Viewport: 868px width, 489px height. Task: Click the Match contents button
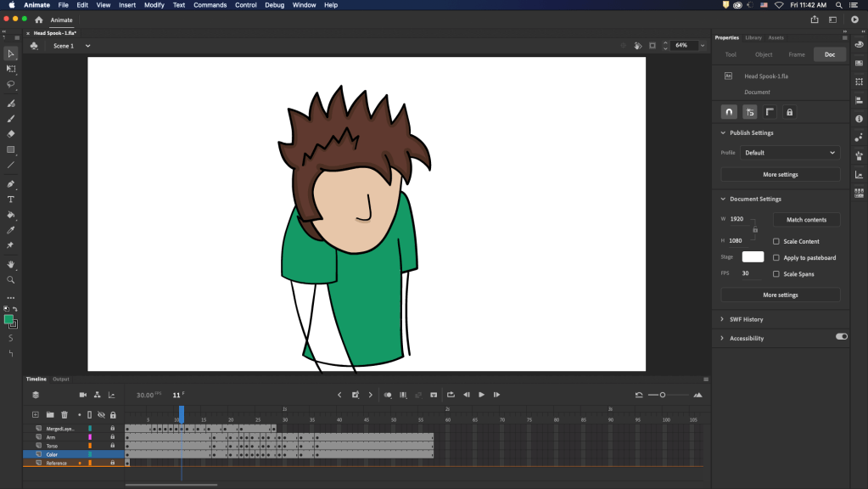(806, 220)
